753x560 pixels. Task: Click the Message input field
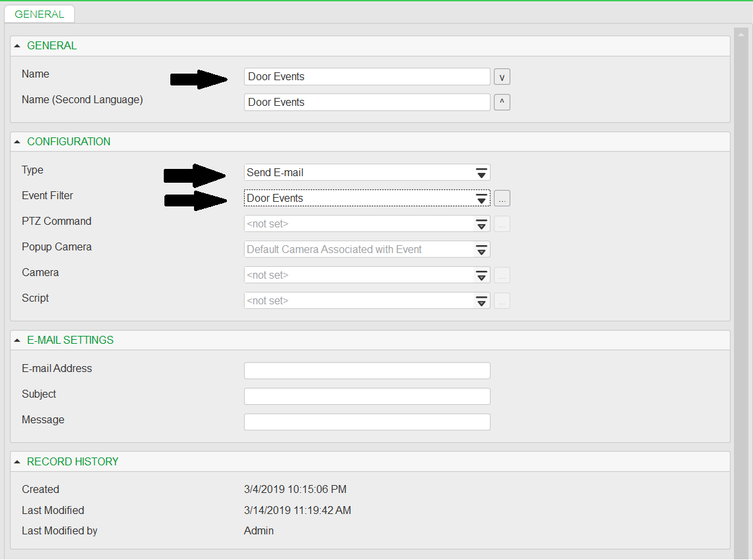pyautogui.click(x=367, y=422)
